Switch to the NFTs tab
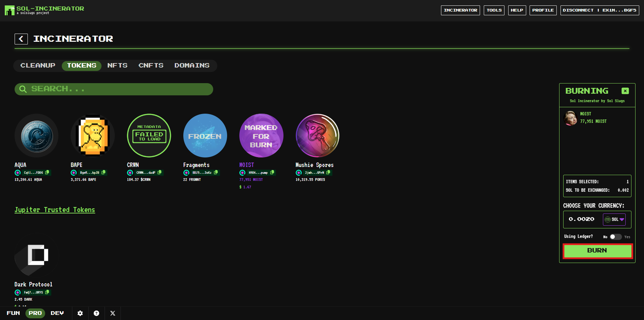This screenshot has height=320, width=644. [x=117, y=65]
